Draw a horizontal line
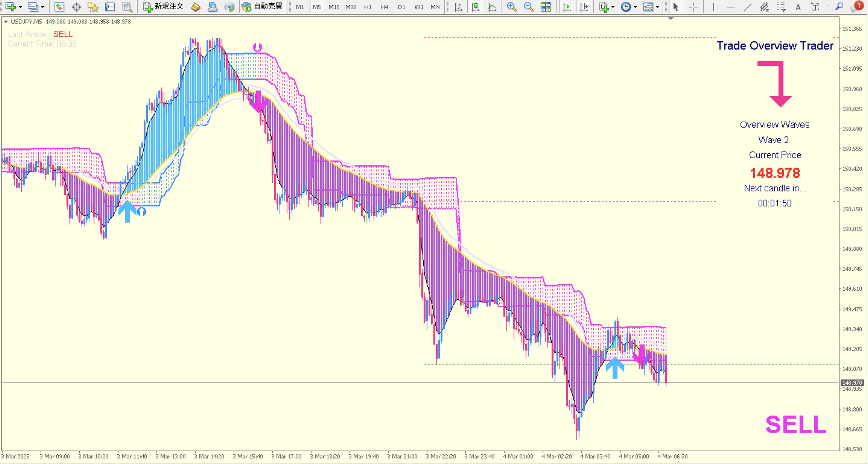Screen dimensions: 868x464 click(730, 7)
